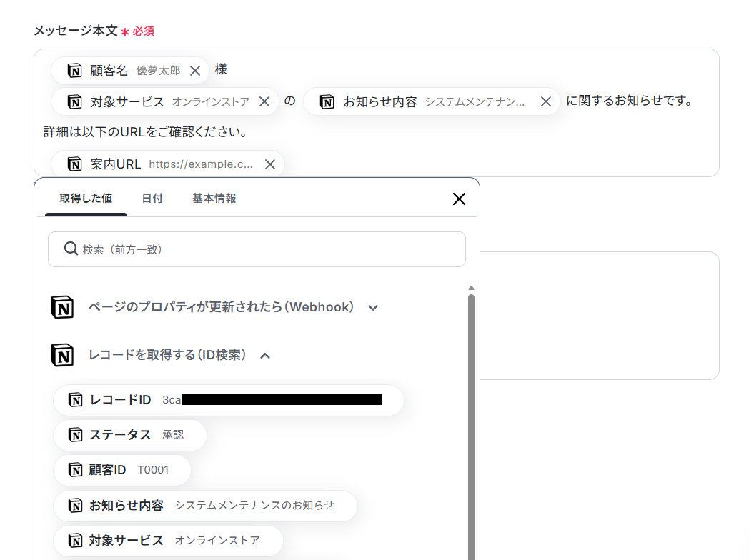The height and width of the screenshot is (560, 749).
Task: Click Notion icon in 対象サービス message tag
Action: pyautogui.click(x=74, y=101)
